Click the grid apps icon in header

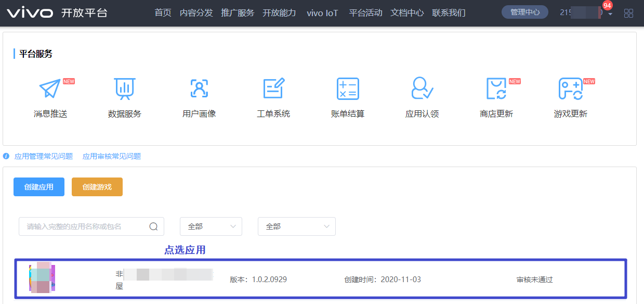(628, 13)
